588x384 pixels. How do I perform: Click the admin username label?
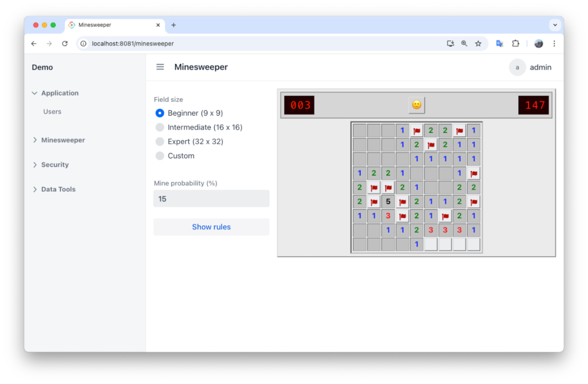pos(540,68)
